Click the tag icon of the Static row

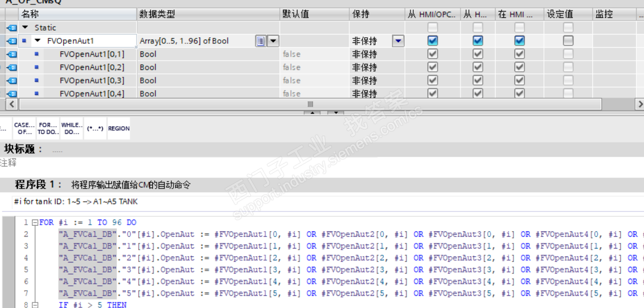click(x=12, y=28)
